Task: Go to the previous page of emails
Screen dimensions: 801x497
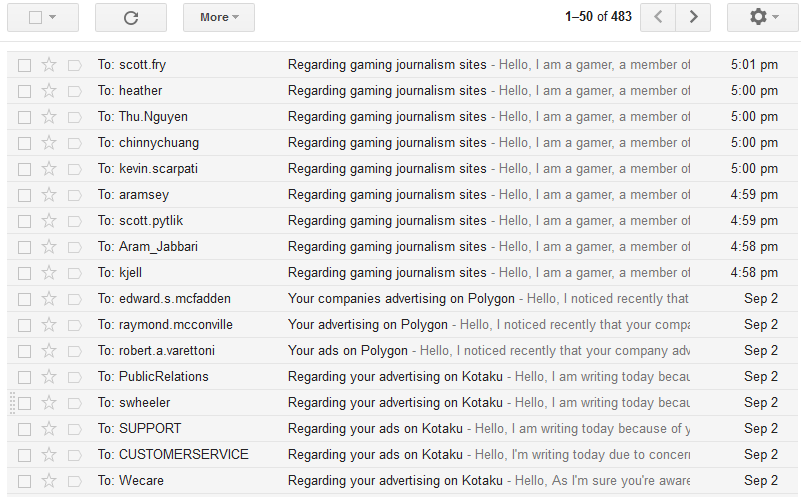Action: [658, 17]
